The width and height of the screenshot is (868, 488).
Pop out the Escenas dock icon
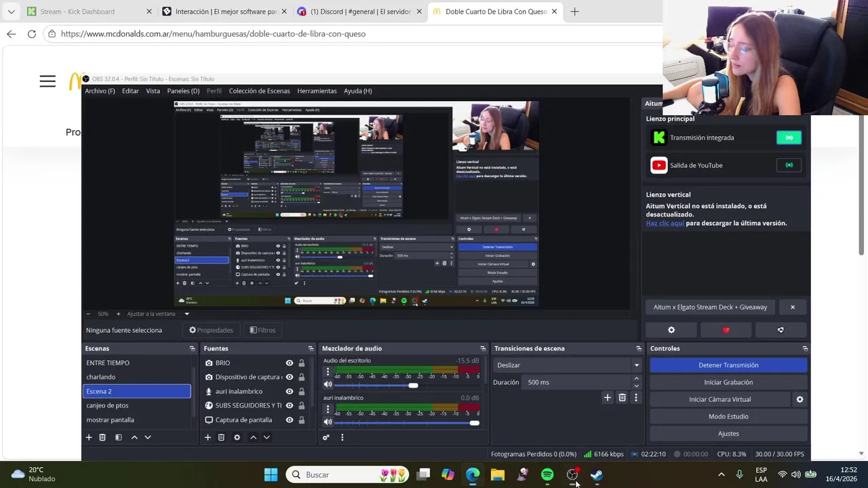pyautogui.click(x=192, y=348)
